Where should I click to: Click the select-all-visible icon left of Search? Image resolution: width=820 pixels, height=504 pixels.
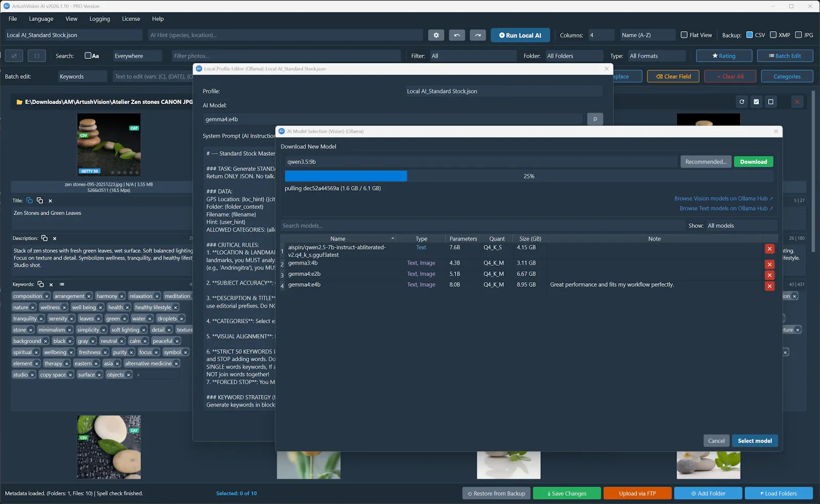14,56
